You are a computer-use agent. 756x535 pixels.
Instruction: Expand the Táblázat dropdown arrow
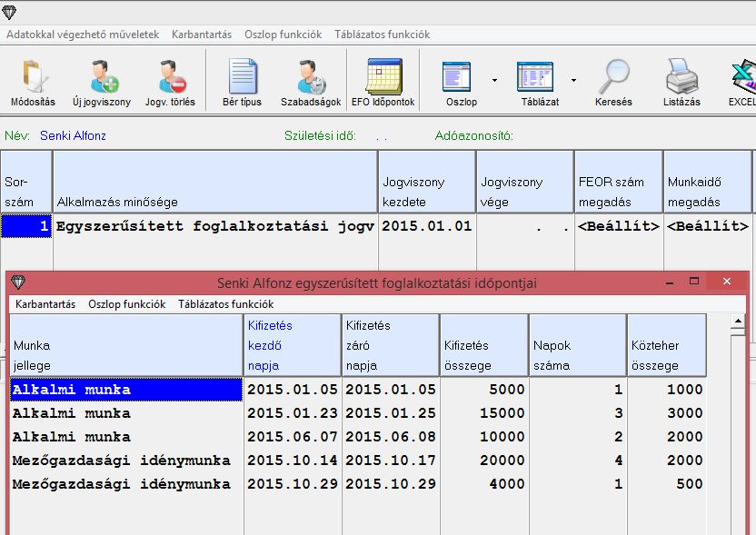(573, 80)
